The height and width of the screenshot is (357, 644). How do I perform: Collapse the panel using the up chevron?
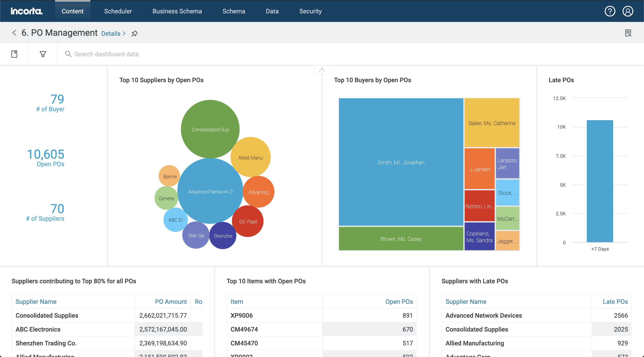point(322,70)
